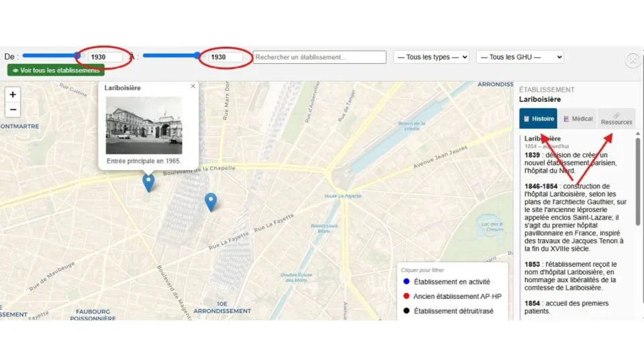This screenshot has width=644, height=362.
Task: Expand the Tous les GHU dropdown
Action: tap(520, 57)
